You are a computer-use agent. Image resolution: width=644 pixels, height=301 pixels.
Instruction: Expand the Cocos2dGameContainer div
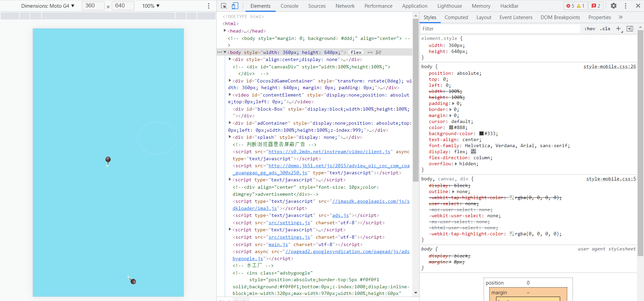pyautogui.click(x=230, y=80)
